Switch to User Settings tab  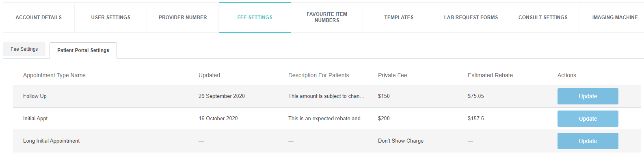click(111, 17)
